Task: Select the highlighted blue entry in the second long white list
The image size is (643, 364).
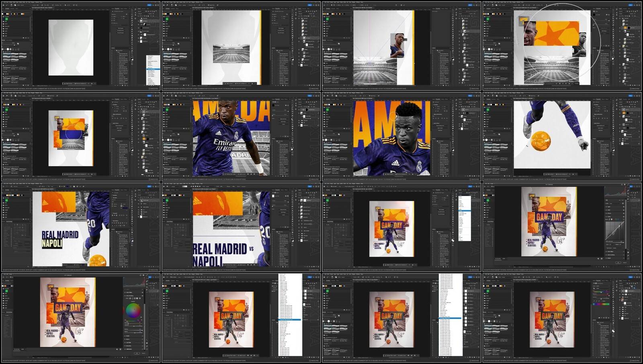Action: (450, 318)
